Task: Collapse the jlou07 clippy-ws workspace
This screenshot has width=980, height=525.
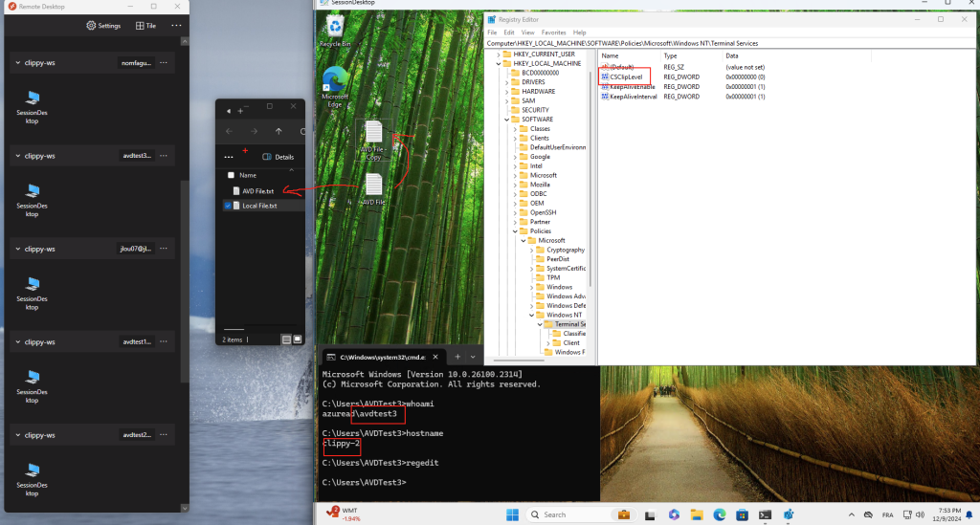Action: pyautogui.click(x=18, y=249)
